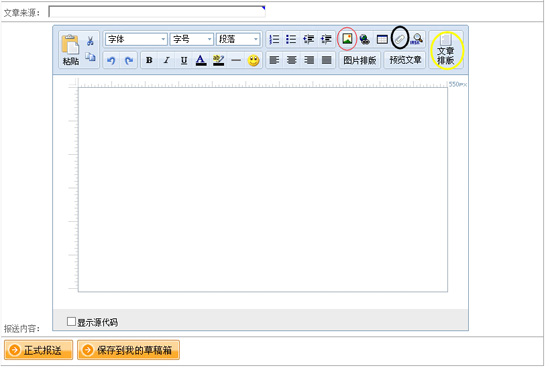Click the 正式报送 submit button

pos(39,350)
